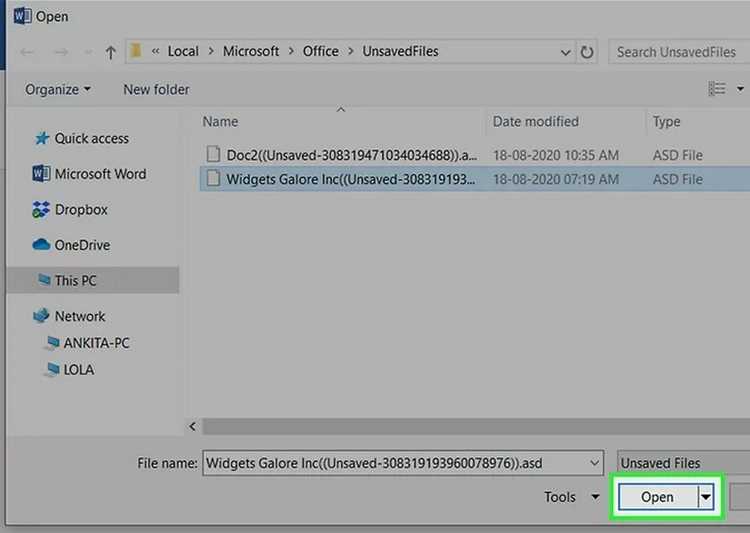
Task: Click the folder icon in address bar
Action: 136,51
